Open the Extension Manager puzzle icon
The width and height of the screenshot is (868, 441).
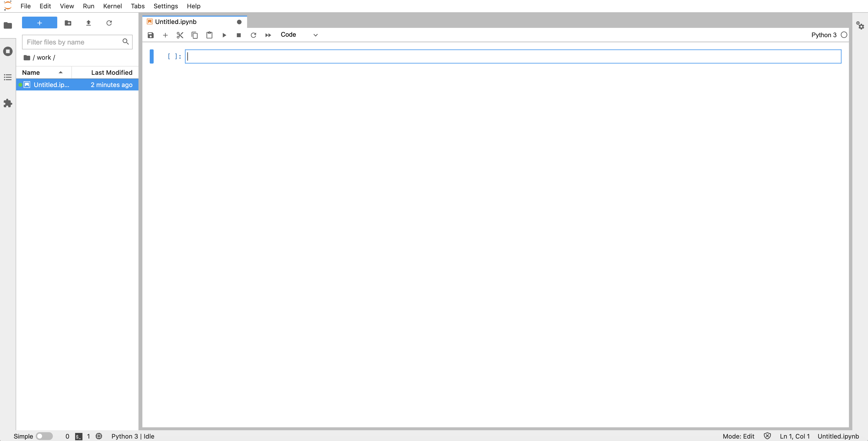(x=8, y=103)
